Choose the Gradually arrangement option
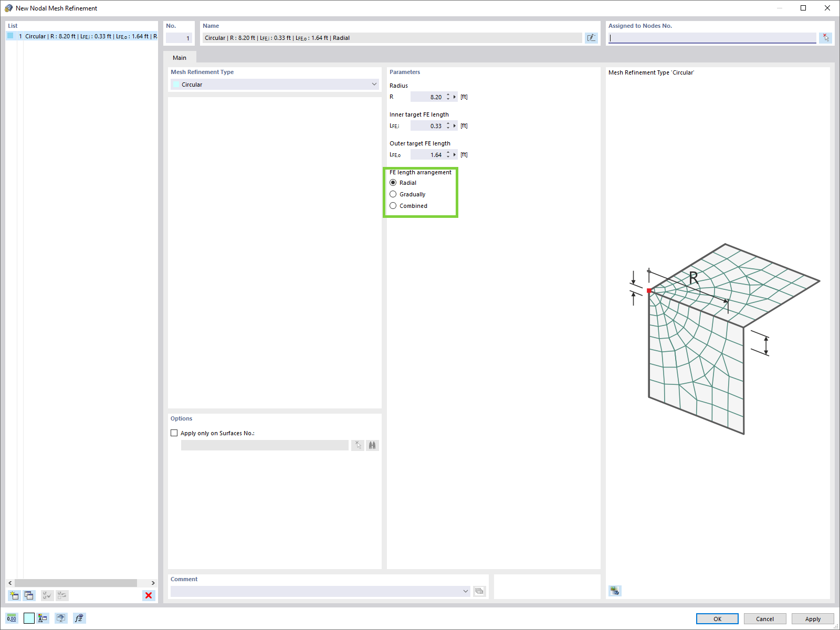Image resolution: width=840 pixels, height=630 pixels. pos(393,194)
